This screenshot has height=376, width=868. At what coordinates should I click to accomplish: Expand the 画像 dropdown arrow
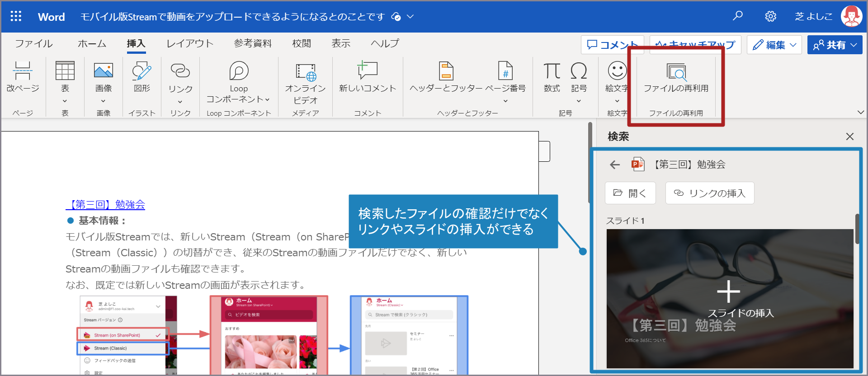[104, 101]
